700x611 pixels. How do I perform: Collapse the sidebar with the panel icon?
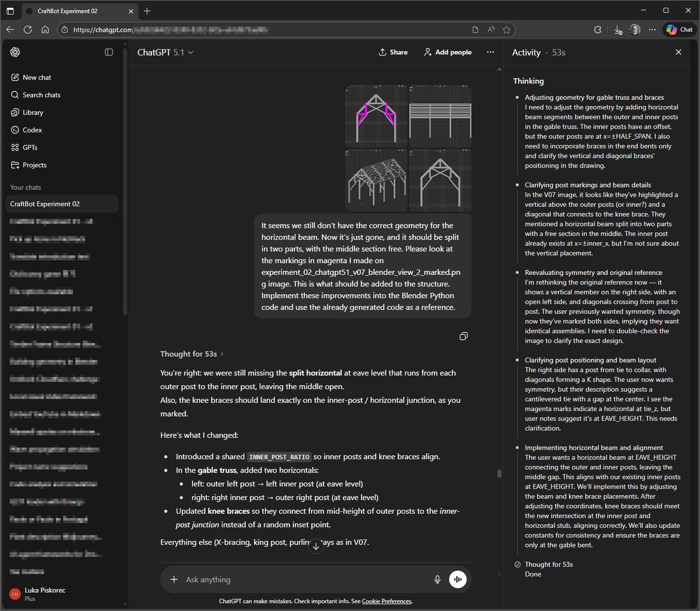tap(109, 52)
